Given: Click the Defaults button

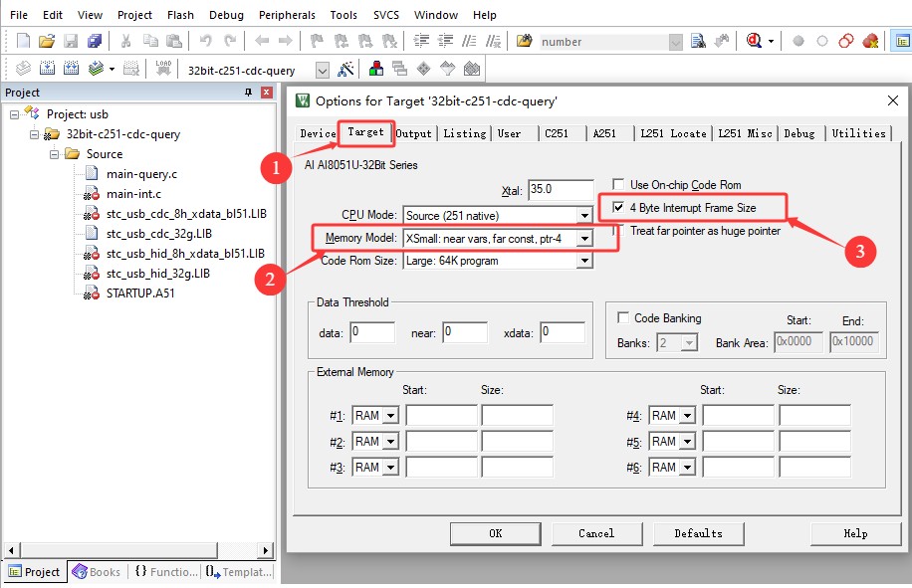Looking at the screenshot, I should click(x=698, y=533).
